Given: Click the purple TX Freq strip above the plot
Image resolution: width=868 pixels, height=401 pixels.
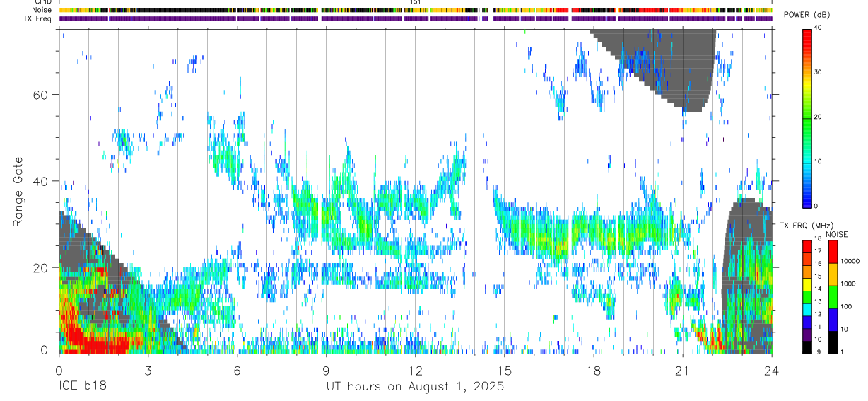Looking at the screenshot, I should [415, 18].
